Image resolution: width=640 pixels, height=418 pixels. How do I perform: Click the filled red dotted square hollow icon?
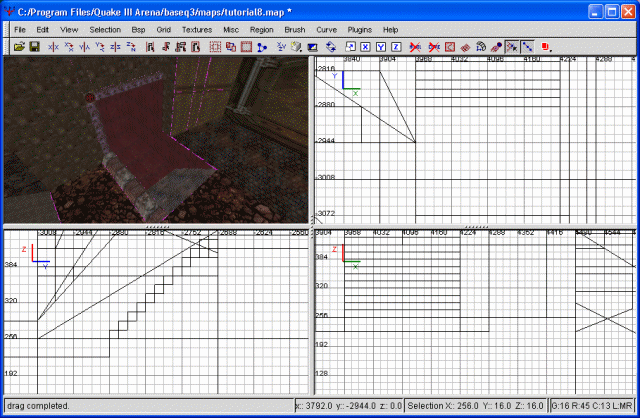coord(246,47)
